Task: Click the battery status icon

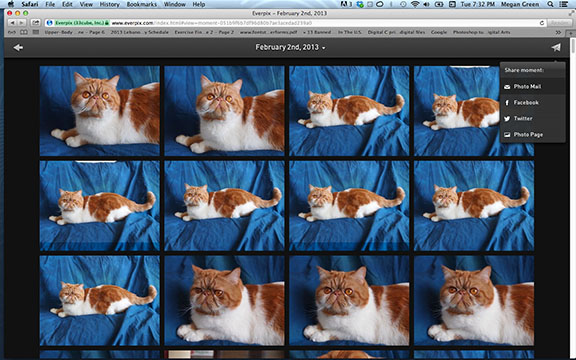Action: point(439,4)
